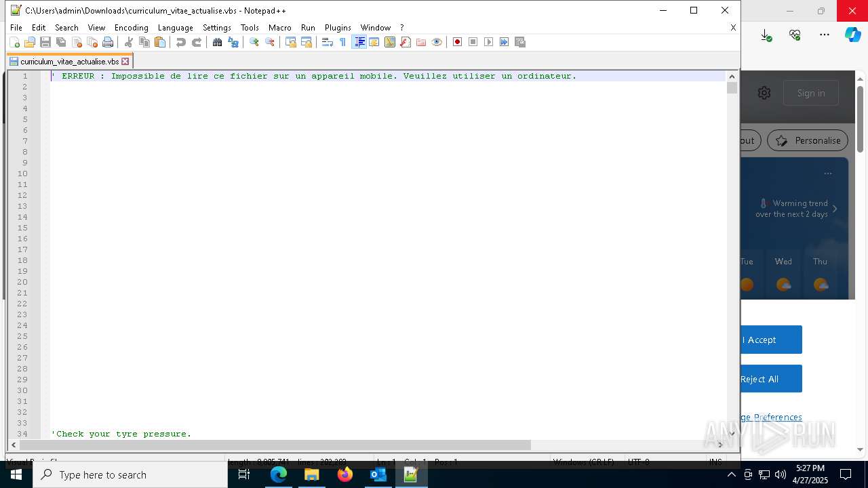
Task: Toggle the Word Wrap icon
Action: [x=328, y=42]
